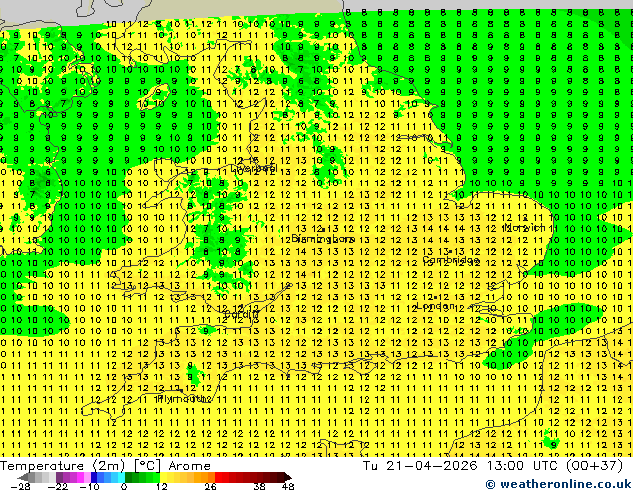Screen dimensions: 634x490
Task: Click the 48 legend value
Action: [x=288, y=486]
